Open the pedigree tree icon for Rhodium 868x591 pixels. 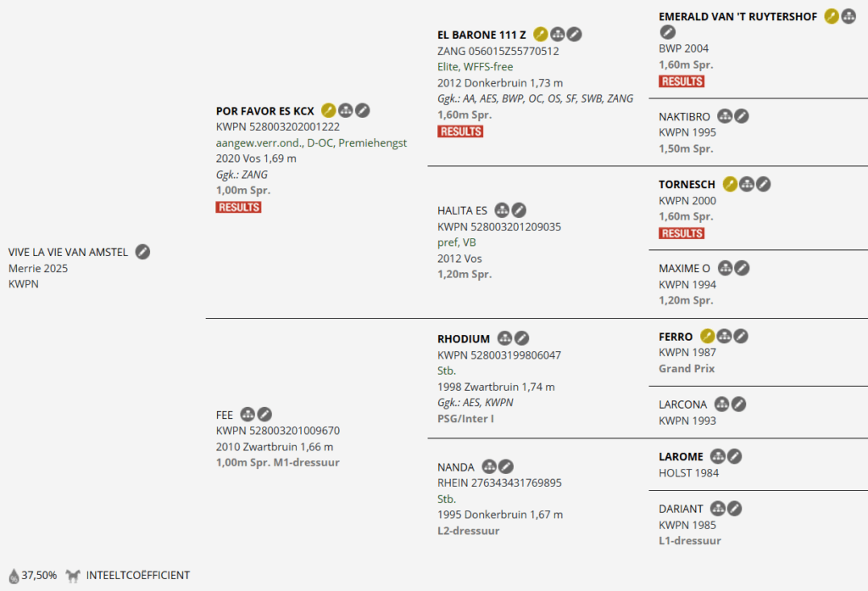pos(505,338)
